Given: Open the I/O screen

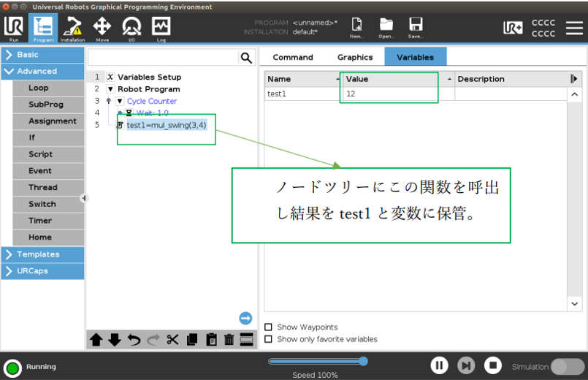Looking at the screenshot, I should (x=131, y=28).
